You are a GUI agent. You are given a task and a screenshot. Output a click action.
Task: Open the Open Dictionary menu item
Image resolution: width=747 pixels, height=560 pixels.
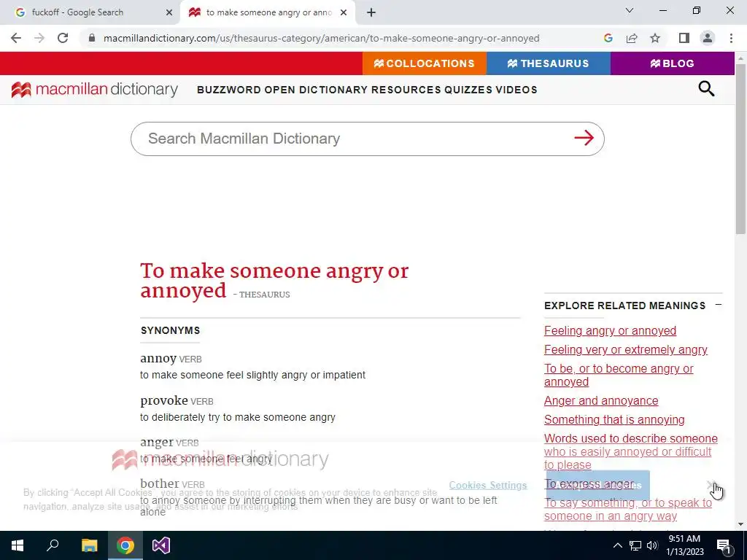pyautogui.click(x=316, y=90)
